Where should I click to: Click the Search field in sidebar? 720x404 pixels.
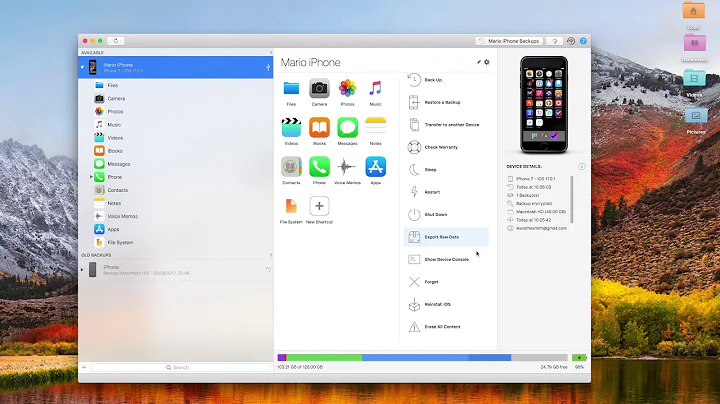[x=180, y=367]
